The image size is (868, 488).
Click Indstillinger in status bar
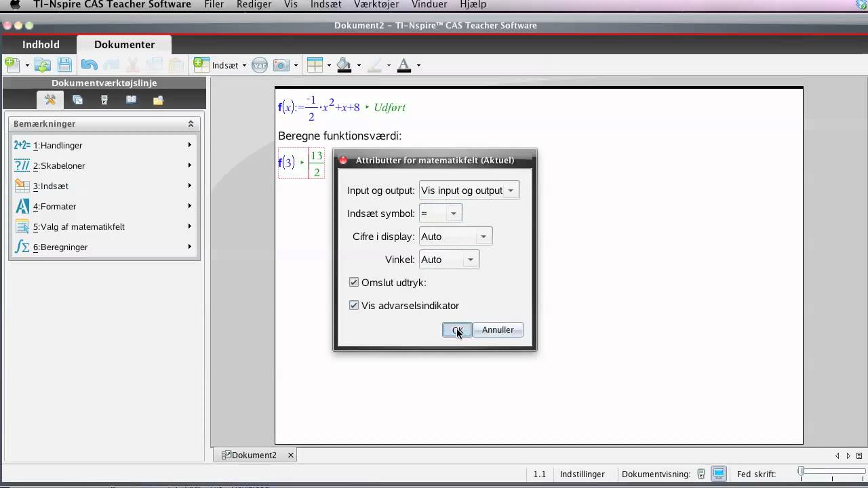[582, 474]
